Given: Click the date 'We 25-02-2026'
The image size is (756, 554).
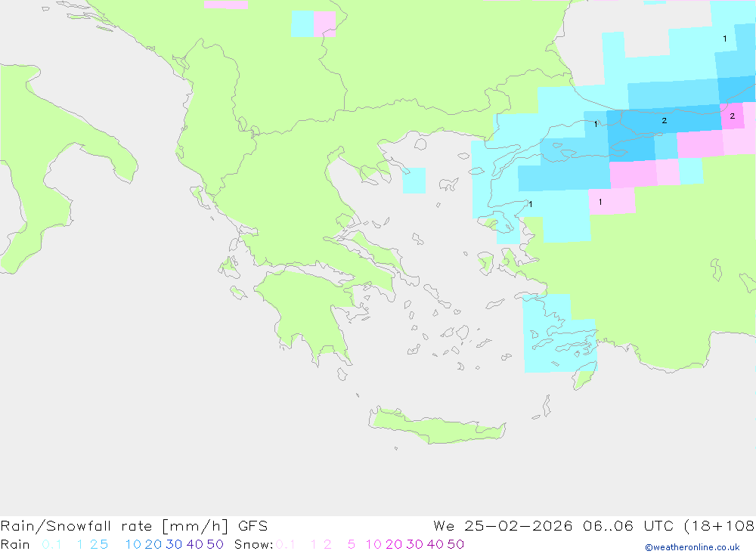Looking at the screenshot, I should 503,526.
